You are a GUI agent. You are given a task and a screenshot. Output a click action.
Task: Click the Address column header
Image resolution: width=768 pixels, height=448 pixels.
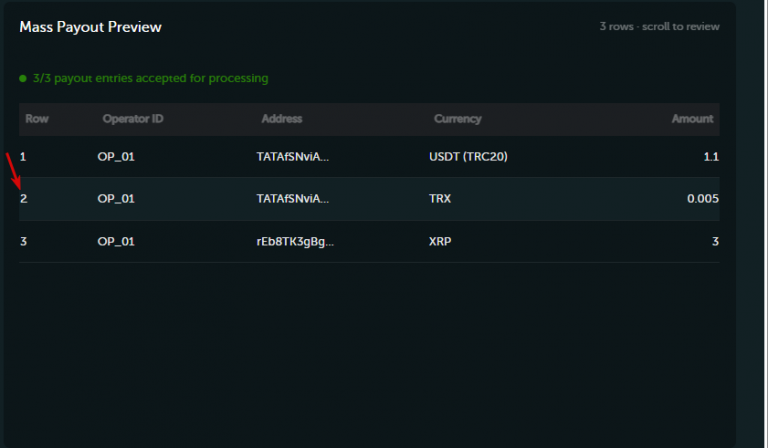tap(282, 119)
